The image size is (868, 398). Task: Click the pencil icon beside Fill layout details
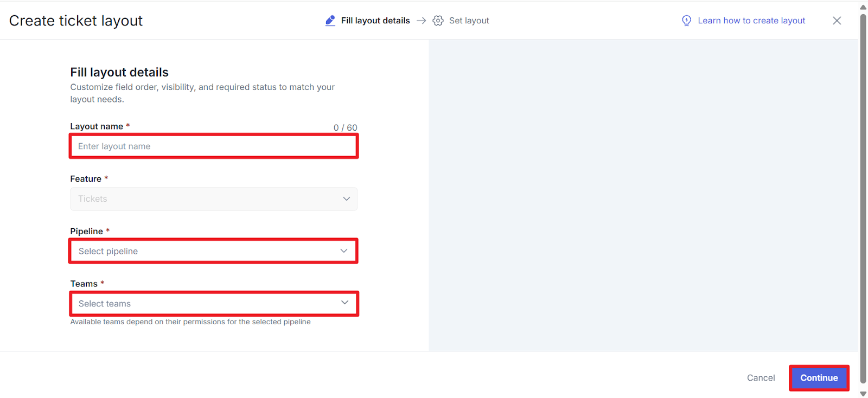coord(330,21)
